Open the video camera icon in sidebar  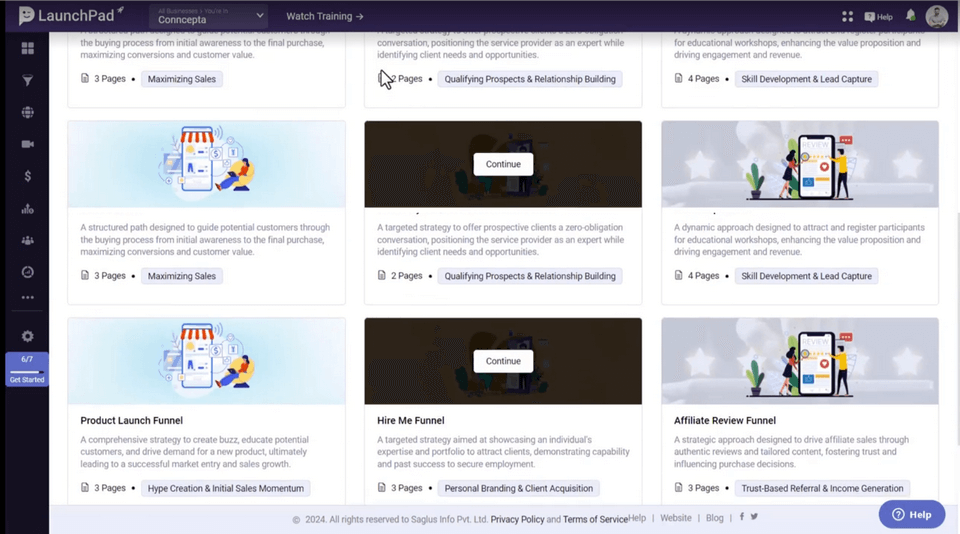27,144
